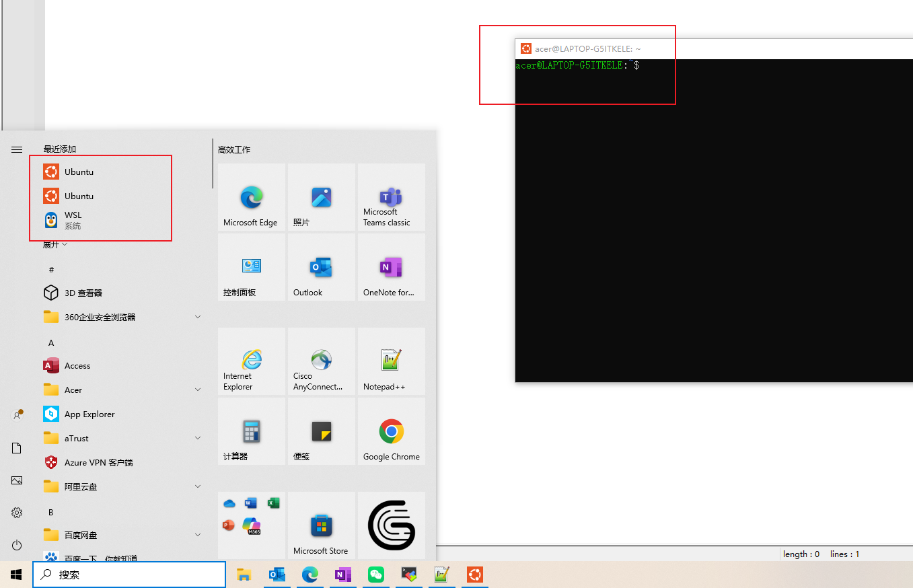
Task: Open the Ubuntu icon on the taskbar
Action: (474, 574)
